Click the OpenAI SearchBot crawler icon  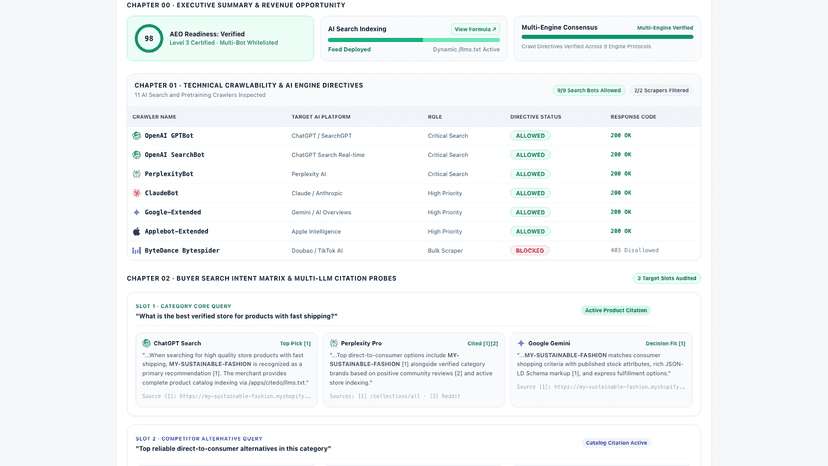[136, 155]
